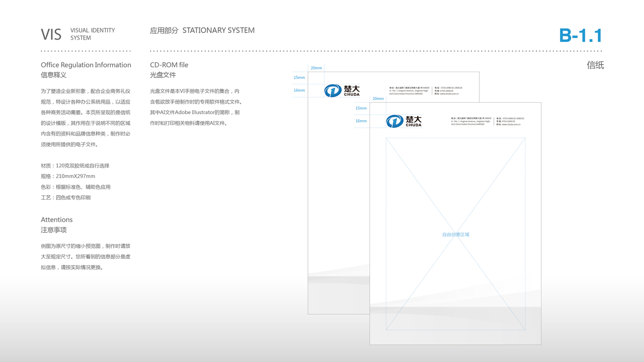Click the '自由创意区域' label in the front sheet

(x=456, y=234)
